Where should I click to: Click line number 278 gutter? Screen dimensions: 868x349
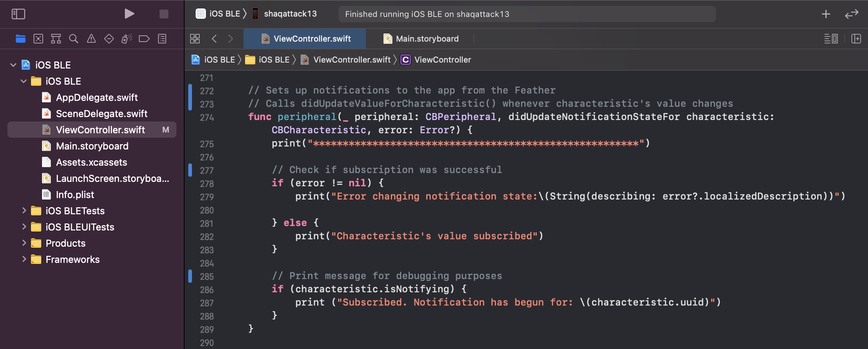click(207, 184)
